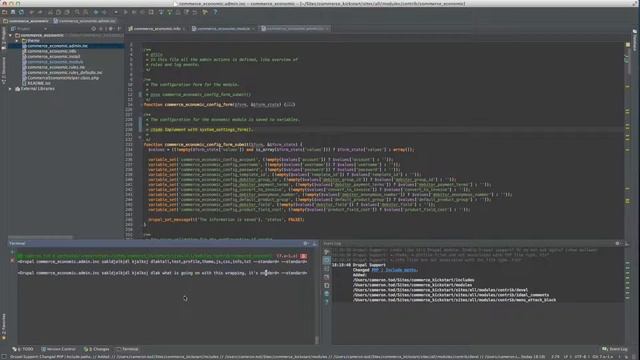Hide the Project panel with its header icon
This screenshot has width=640, height=360.
click(x=119, y=29)
